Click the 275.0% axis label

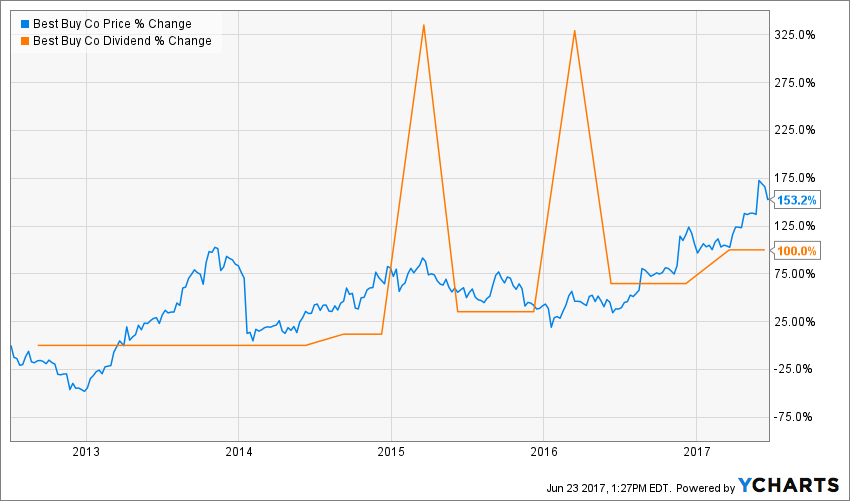[795, 83]
